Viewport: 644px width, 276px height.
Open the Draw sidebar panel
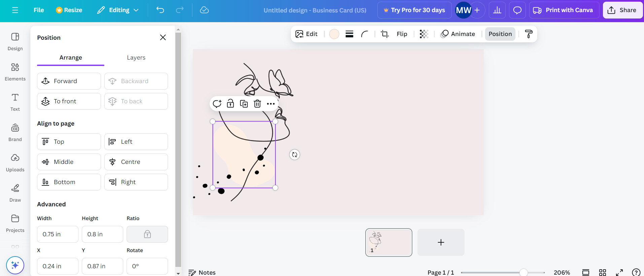[15, 193]
